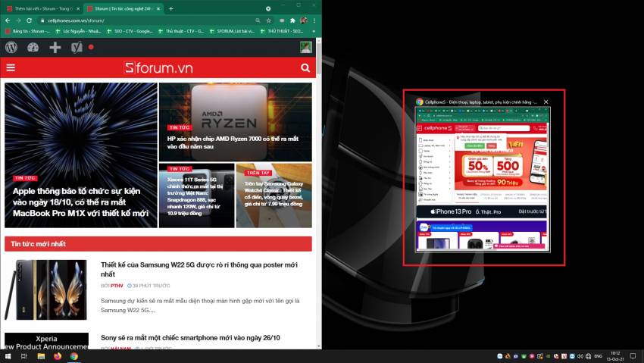Show hidden bookmarks with double chevron

pyautogui.click(x=314, y=31)
